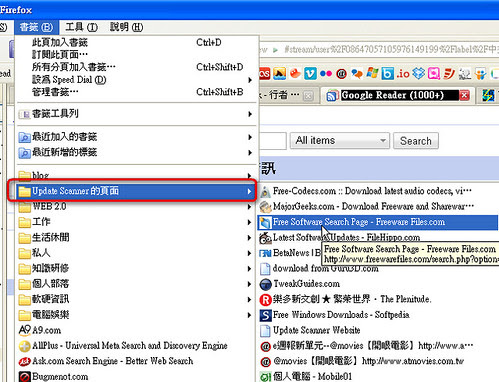Viewport: 499px width, 382px height.
Task: Open download from Guru3D.com bookmark
Action: tap(379, 268)
